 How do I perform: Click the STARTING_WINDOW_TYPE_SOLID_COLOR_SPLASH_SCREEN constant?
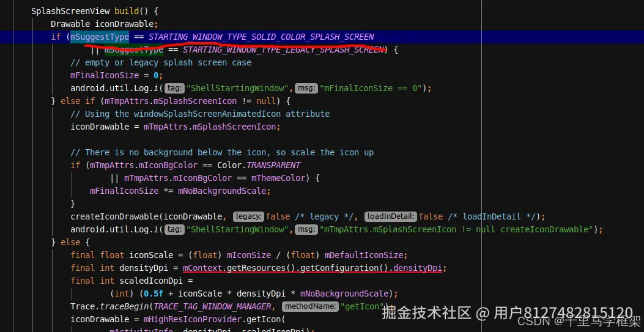coord(261,37)
